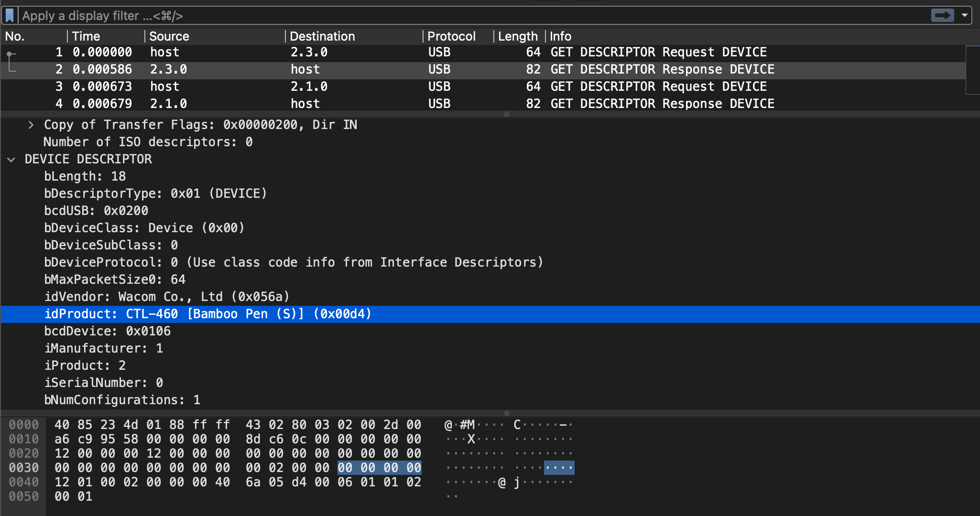Sort packets by Protocol column header
Image resolution: width=980 pixels, height=516 pixels.
[451, 36]
